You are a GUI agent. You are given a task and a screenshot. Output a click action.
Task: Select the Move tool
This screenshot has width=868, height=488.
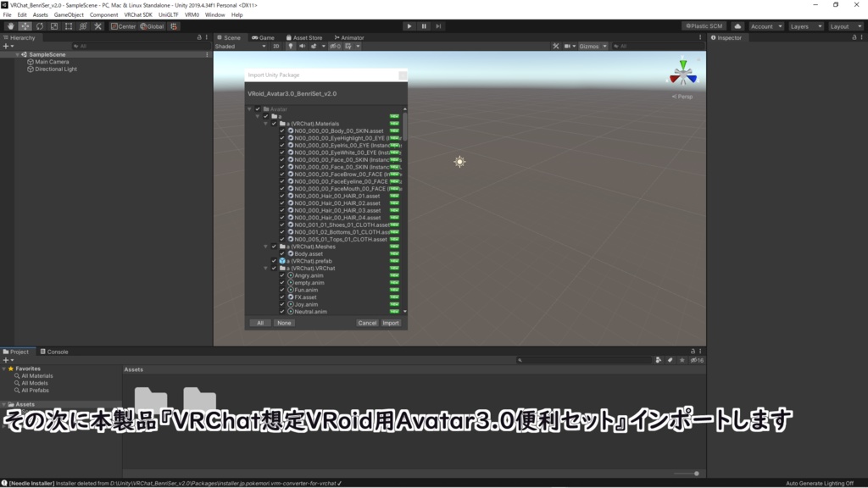25,26
